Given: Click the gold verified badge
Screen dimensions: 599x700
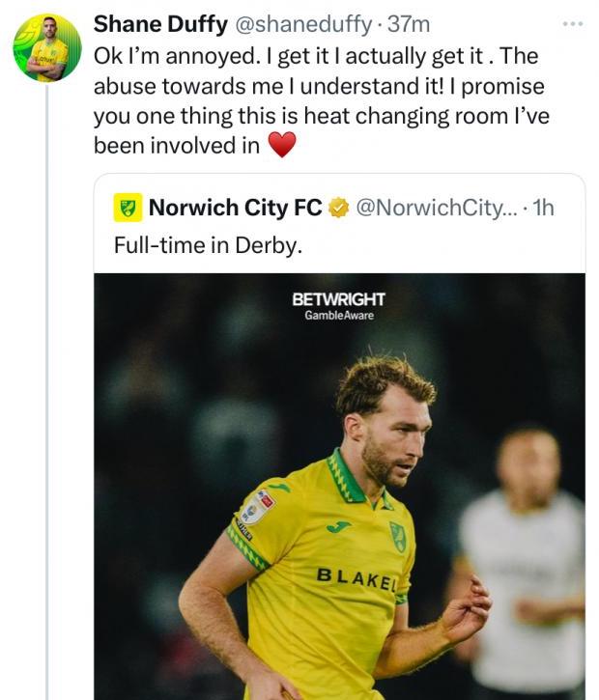Looking at the screenshot, I should (x=338, y=207).
